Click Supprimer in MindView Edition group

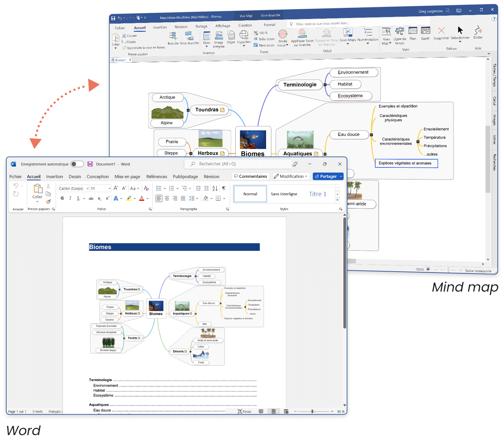tap(441, 34)
